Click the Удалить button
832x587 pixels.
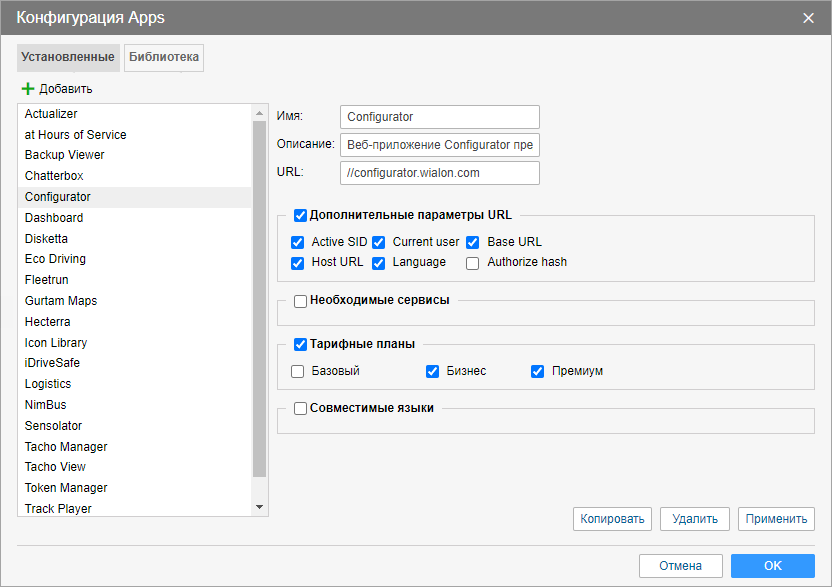click(x=695, y=519)
